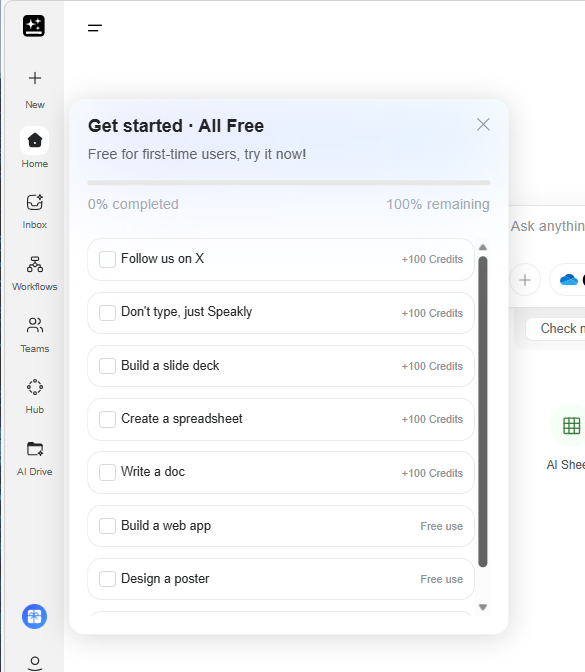Click the Ask anything input field
Image resolution: width=585 pixels, height=672 pixels.
click(548, 226)
